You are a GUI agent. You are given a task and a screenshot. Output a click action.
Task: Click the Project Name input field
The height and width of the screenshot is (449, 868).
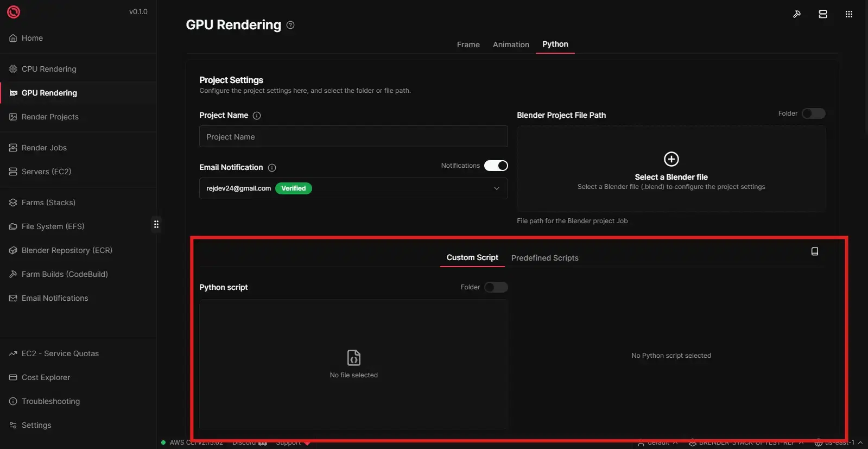(x=353, y=137)
